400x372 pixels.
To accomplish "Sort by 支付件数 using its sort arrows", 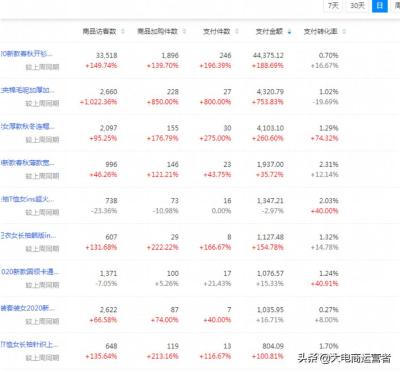I will 237,31.
